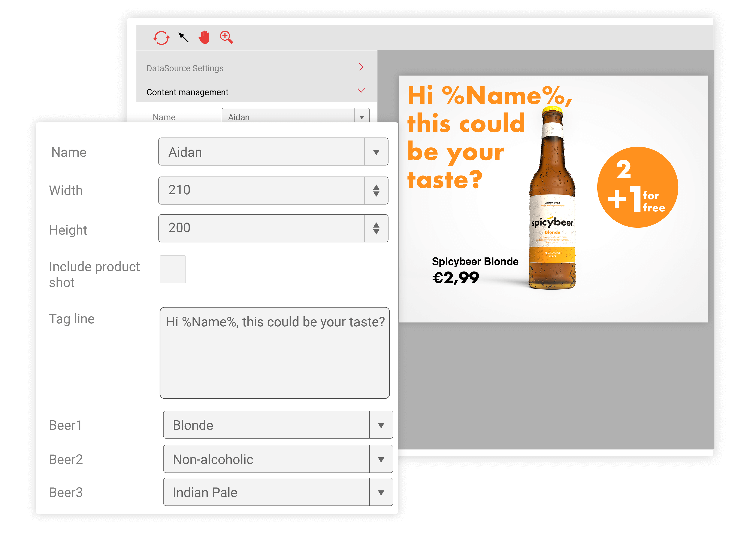The width and height of the screenshot is (756, 535).
Task: Select the €2,99 price text in the preview
Action: coord(455,278)
